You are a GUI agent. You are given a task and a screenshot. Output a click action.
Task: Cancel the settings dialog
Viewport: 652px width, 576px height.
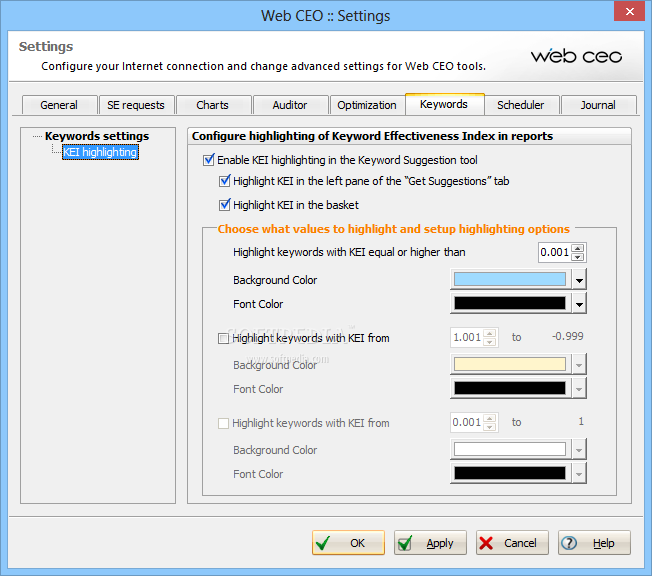tap(512, 543)
